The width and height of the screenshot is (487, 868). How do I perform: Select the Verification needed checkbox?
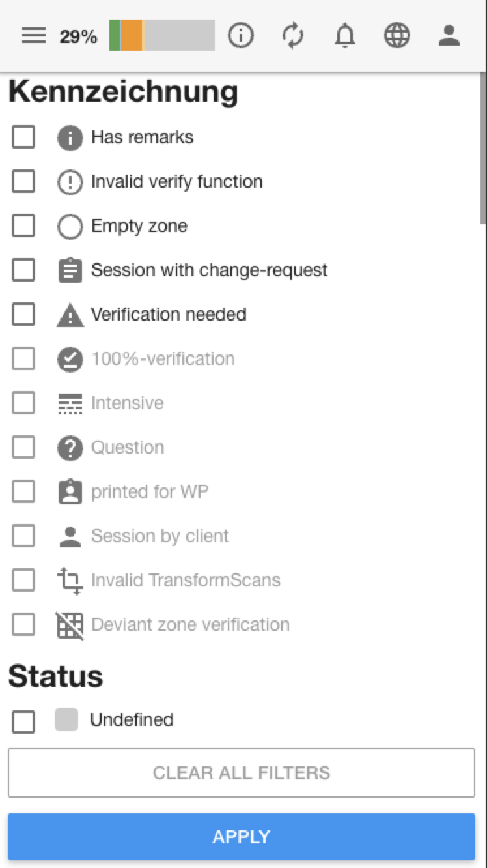click(23, 315)
